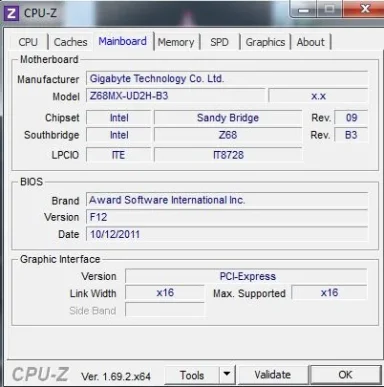Click the model value Z68MX-UD2H-B3
This screenshot has height=387, width=384.
[176, 96]
